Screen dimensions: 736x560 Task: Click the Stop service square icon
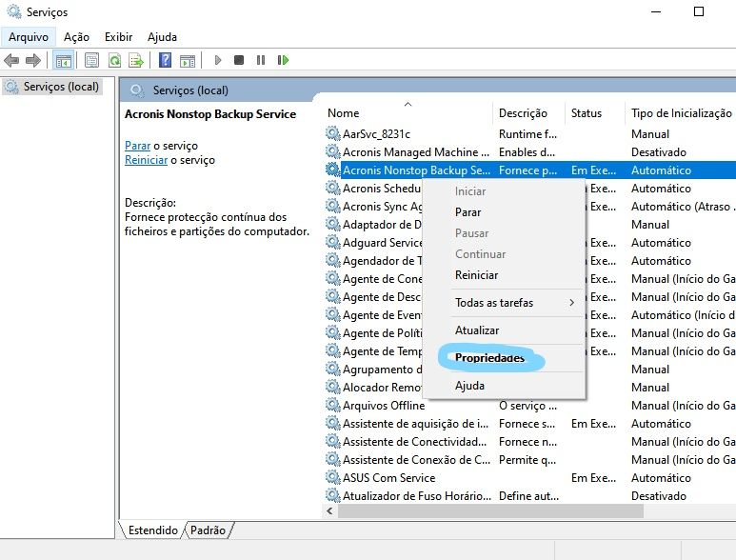click(x=239, y=60)
